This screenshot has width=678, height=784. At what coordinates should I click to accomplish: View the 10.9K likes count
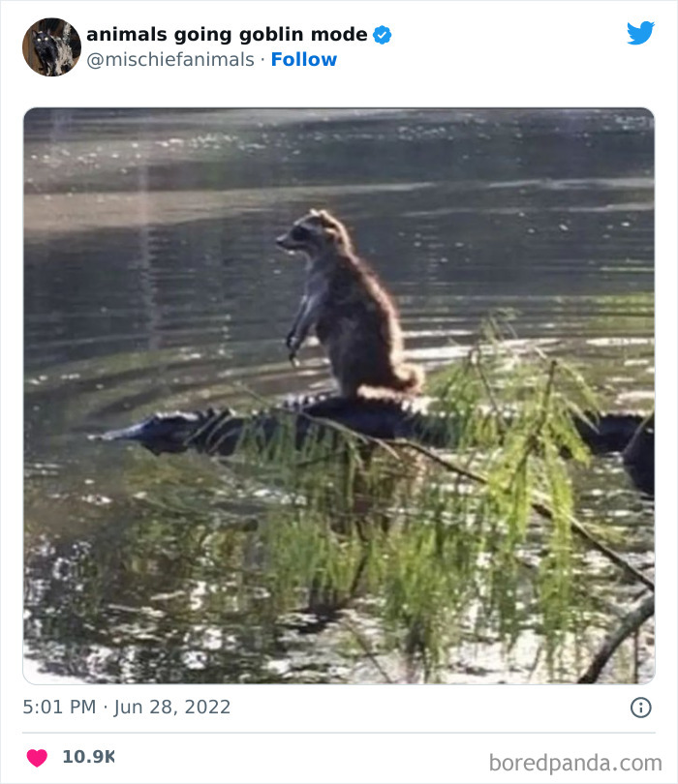(88, 757)
